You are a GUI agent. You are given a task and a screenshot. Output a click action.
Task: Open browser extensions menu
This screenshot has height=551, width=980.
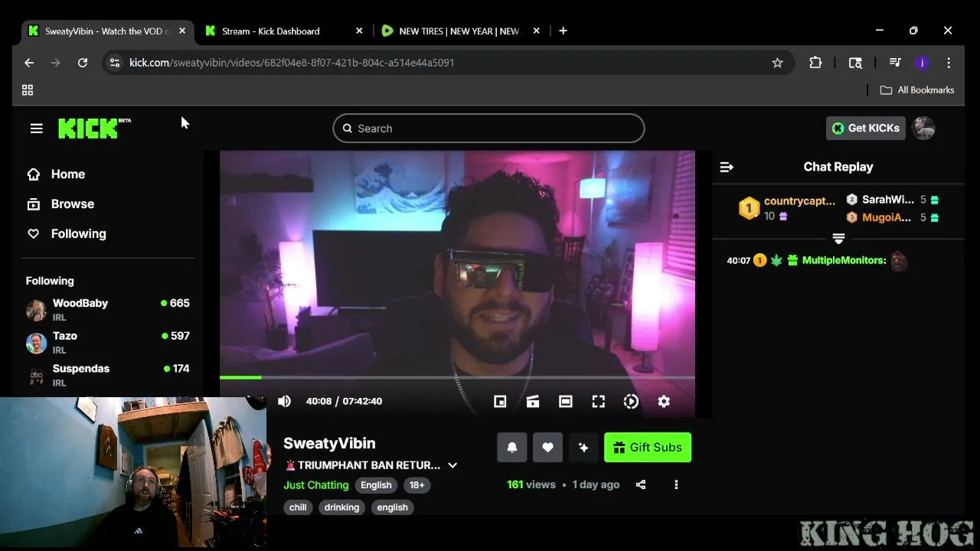(815, 63)
